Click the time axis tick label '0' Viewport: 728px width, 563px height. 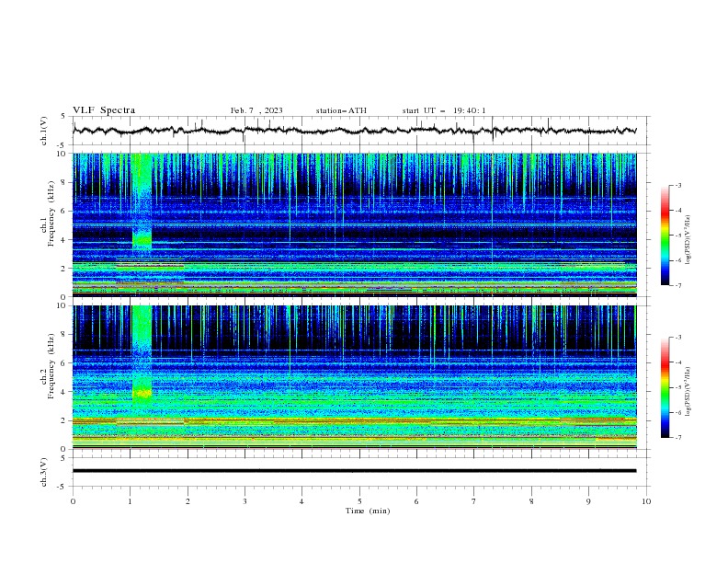[73, 501]
